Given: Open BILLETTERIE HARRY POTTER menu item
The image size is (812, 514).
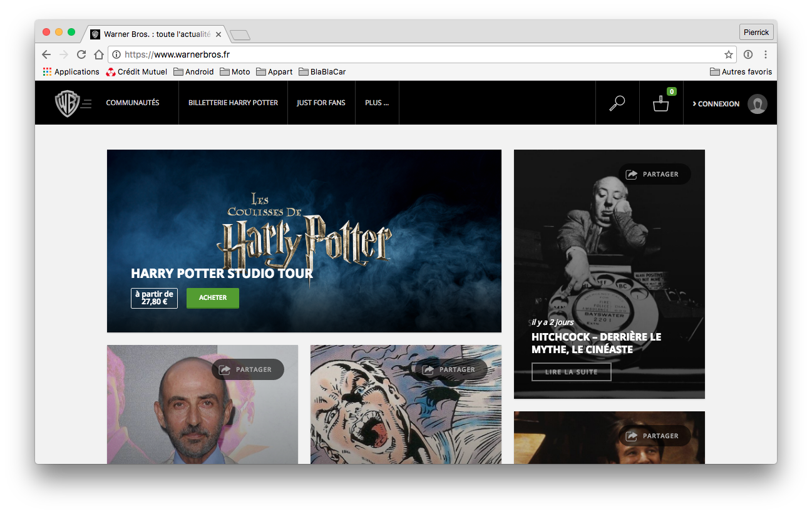Looking at the screenshot, I should pyautogui.click(x=233, y=103).
